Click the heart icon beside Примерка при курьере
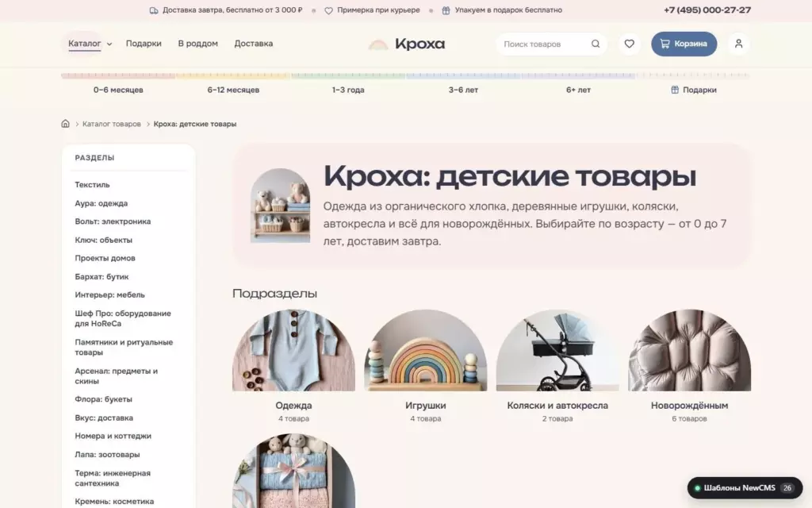Screen dimensions: 812x508 click(x=328, y=10)
